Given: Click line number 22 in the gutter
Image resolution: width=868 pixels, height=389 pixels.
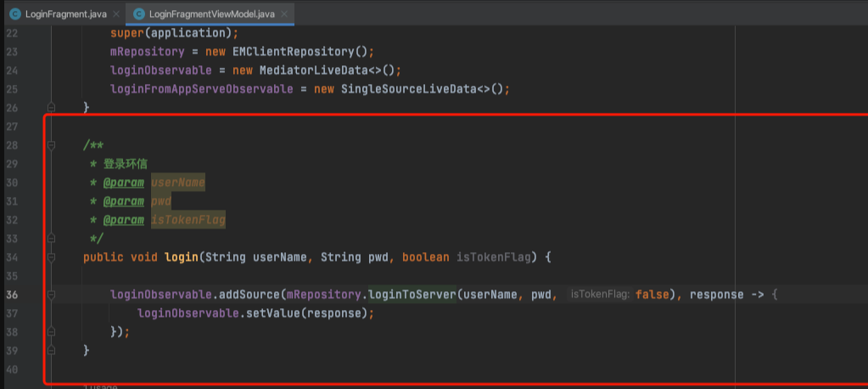Looking at the screenshot, I should coord(12,32).
